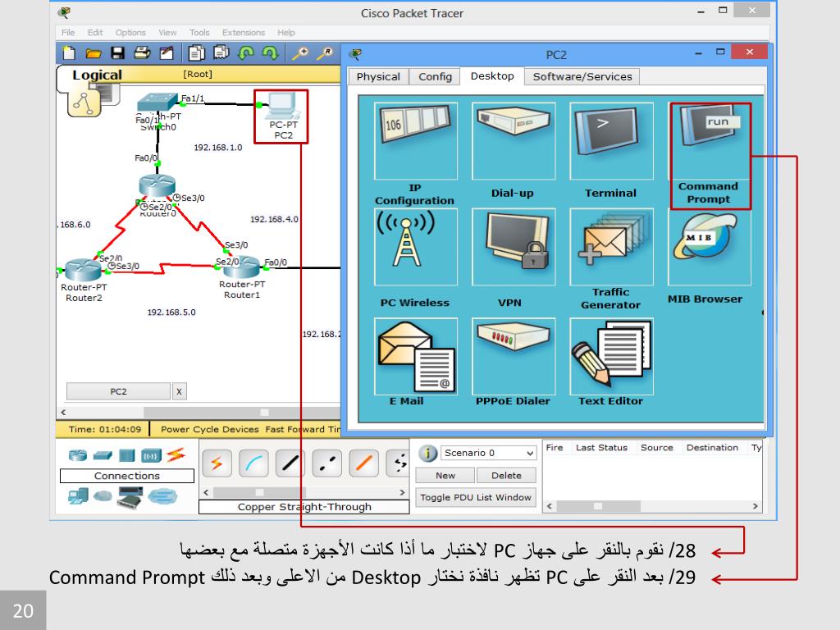Choose the Console cable connection
Screen dimensions: 840x630
(x=253, y=463)
